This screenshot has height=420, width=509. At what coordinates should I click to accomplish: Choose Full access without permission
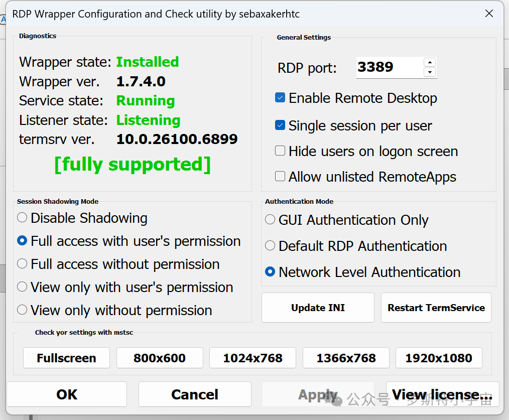click(22, 264)
